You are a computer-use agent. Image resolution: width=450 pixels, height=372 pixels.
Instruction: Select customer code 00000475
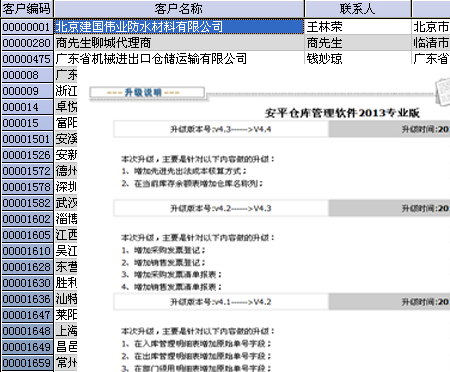[x=27, y=59]
